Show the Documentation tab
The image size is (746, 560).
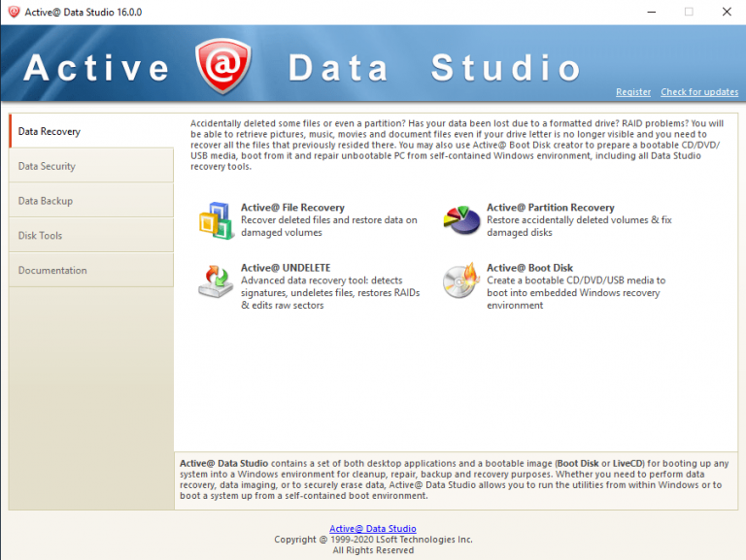(91, 270)
